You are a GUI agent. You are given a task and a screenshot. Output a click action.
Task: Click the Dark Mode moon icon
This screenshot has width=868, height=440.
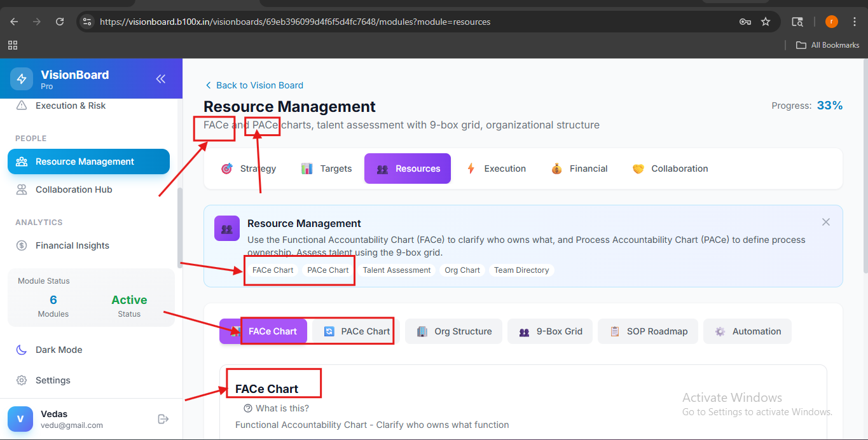pos(22,350)
